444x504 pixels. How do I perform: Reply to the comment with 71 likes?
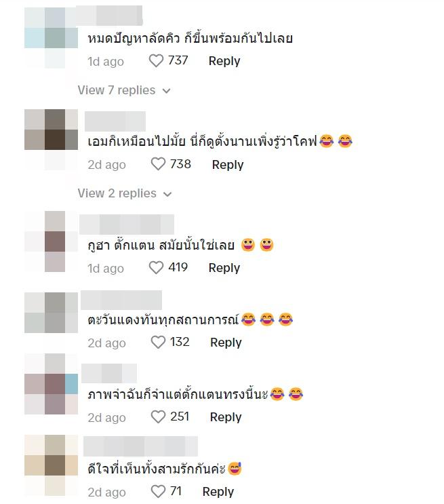[x=218, y=492]
